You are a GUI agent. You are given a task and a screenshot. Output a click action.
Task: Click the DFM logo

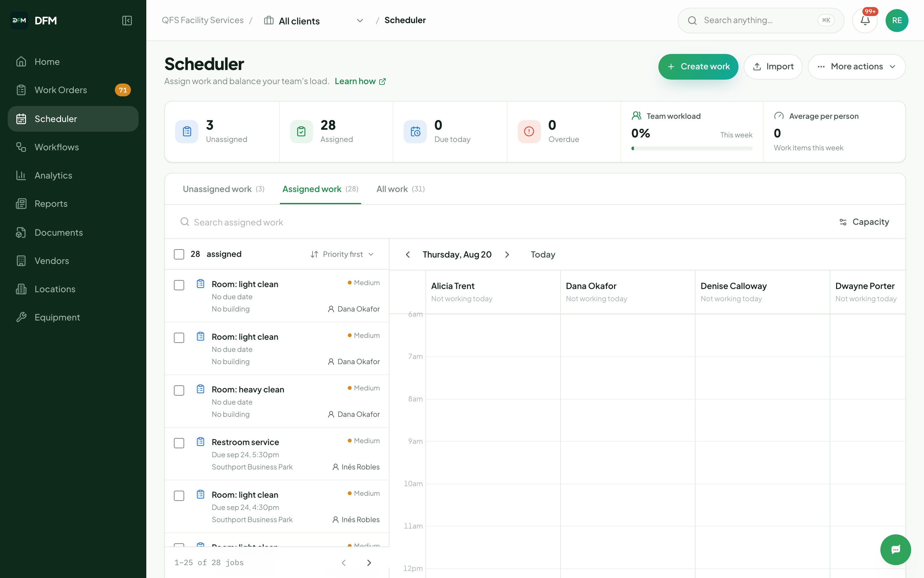tap(19, 20)
